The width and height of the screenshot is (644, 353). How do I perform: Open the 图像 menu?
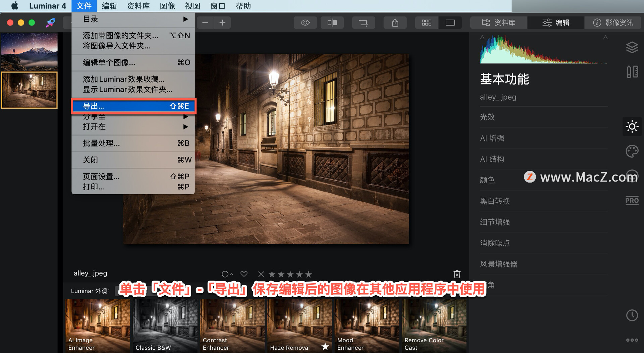pos(167,6)
